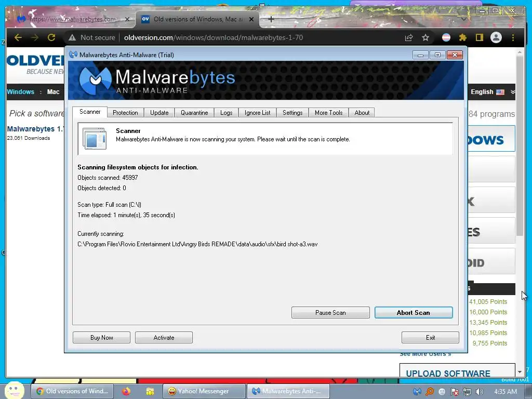Select the Scanner tab
Screen dimensions: 532x399
pyautogui.click(x=90, y=112)
